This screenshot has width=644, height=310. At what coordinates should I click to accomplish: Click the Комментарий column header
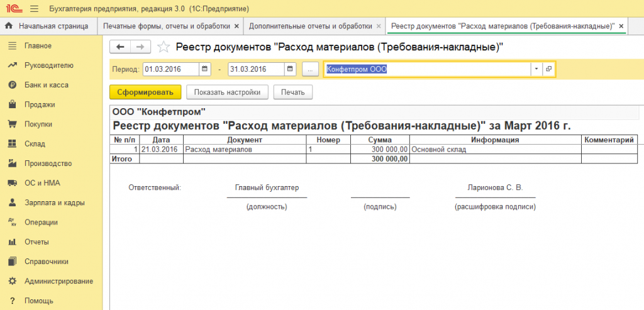pos(609,140)
